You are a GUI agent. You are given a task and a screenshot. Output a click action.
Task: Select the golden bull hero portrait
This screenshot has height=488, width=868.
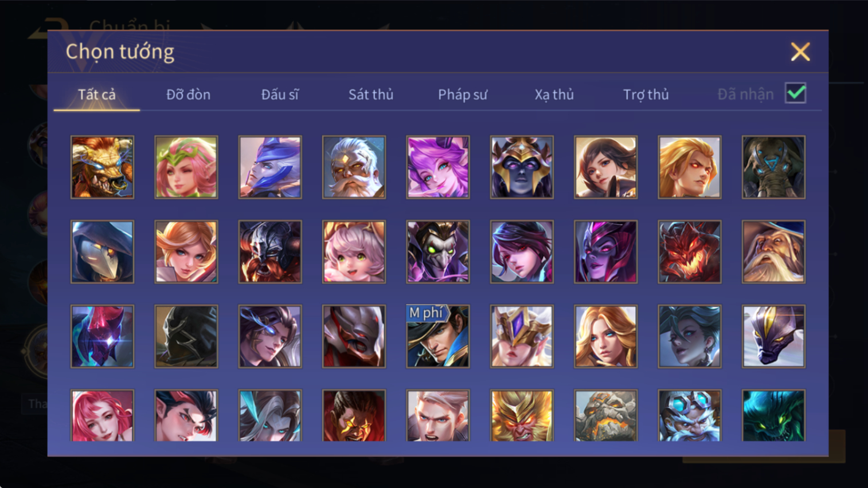(102, 167)
